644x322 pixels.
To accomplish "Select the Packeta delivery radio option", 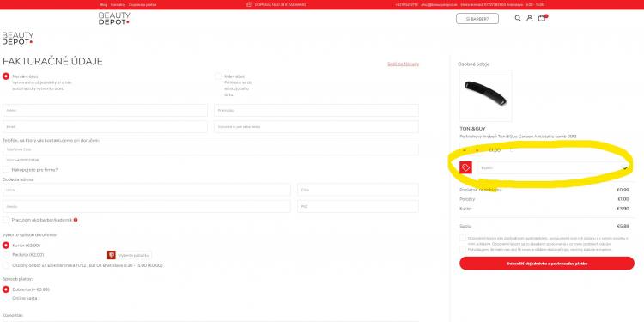I will 6,255.
